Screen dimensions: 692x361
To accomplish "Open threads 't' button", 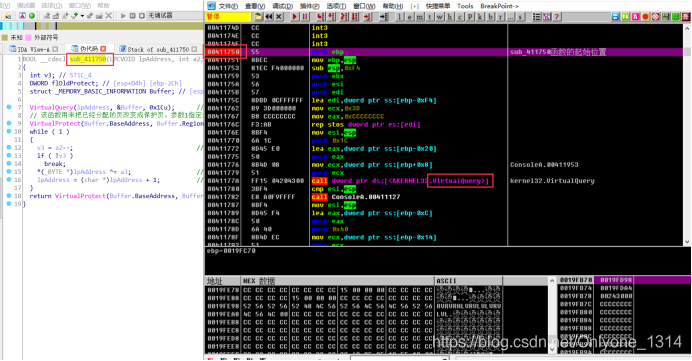I will pyautogui.click(x=430, y=17).
